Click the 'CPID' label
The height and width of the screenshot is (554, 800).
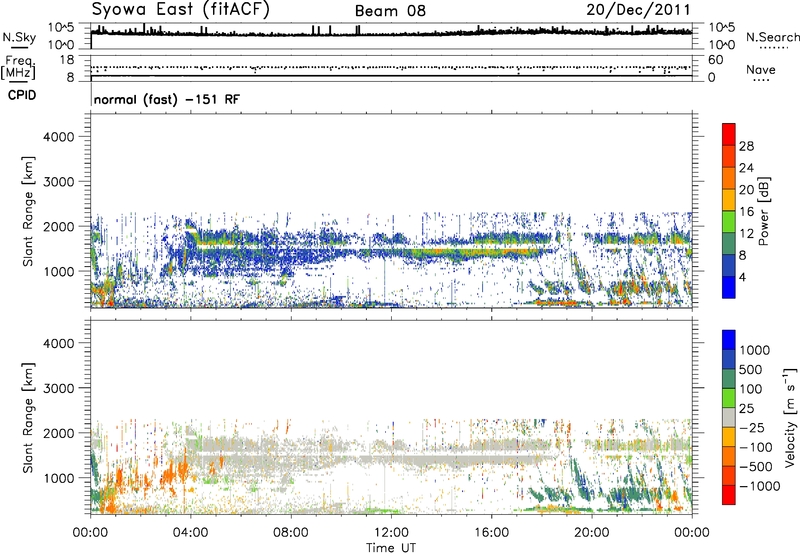[x=22, y=95]
